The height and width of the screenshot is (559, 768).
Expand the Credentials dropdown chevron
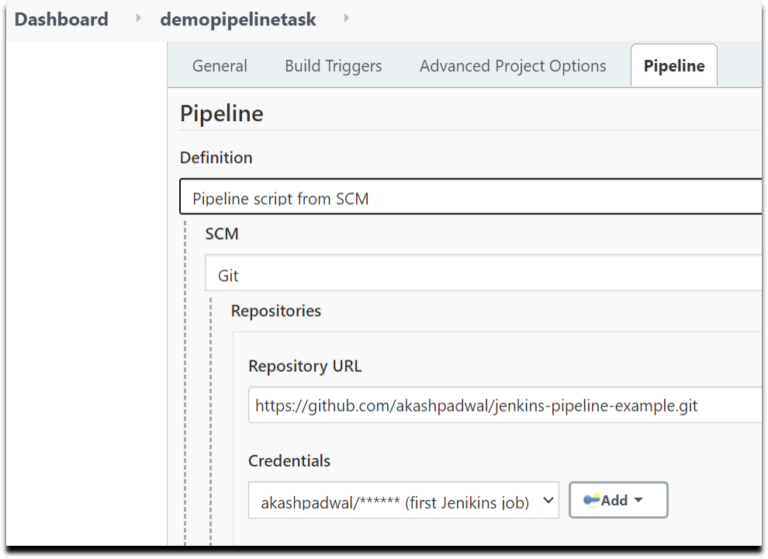pyautogui.click(x=547, y=501)
